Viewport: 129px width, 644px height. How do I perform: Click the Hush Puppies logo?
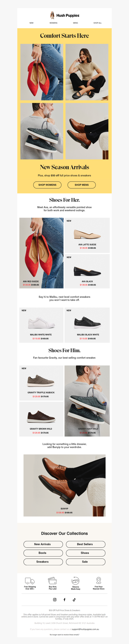(64, 15)
